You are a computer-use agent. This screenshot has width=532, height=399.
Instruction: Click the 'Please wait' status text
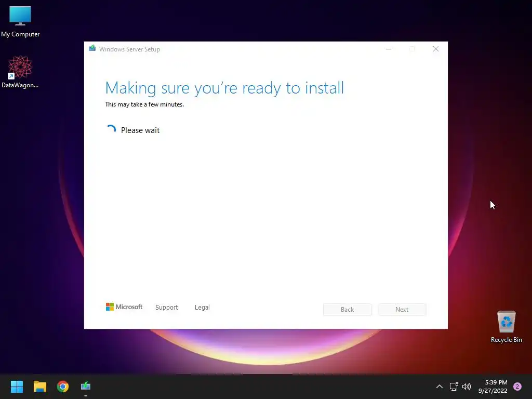pyautogui.click(x=140, y=130)
